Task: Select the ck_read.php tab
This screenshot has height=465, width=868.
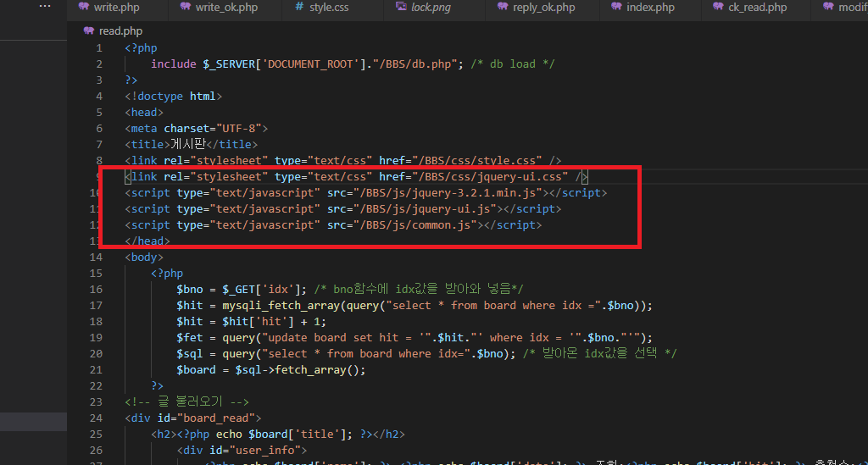Action: [757, 8]
